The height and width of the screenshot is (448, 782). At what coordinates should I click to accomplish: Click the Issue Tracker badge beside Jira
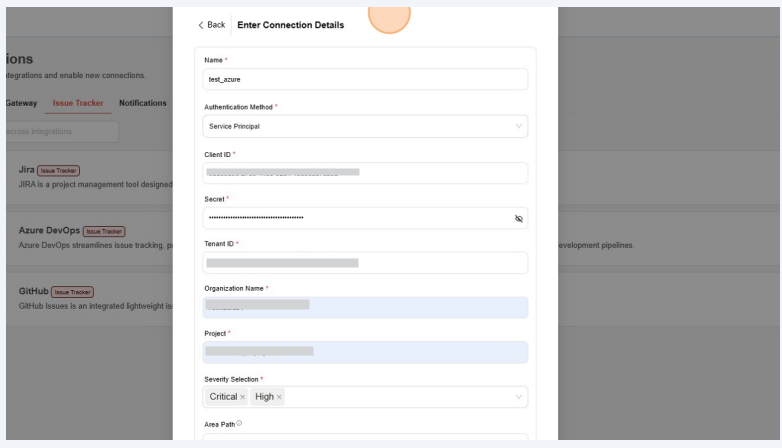(x=58, y=170)
